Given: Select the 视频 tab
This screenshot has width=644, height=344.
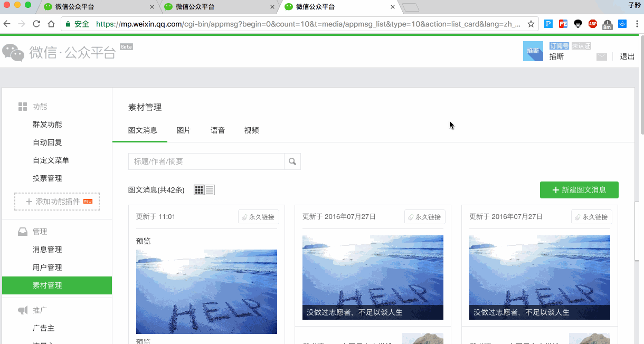Looking at the screenshot, I should coord(251,130).
